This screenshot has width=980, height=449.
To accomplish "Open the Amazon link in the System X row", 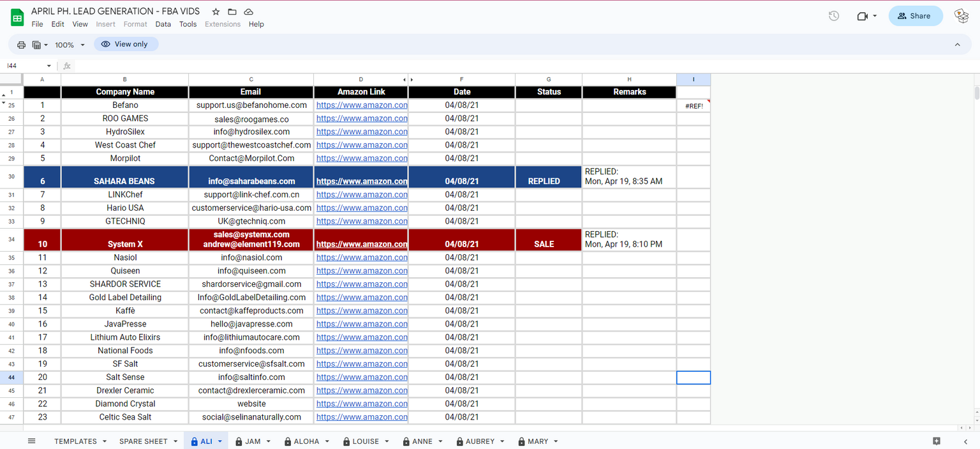I will pyautogui.click(x=362, y=244).
